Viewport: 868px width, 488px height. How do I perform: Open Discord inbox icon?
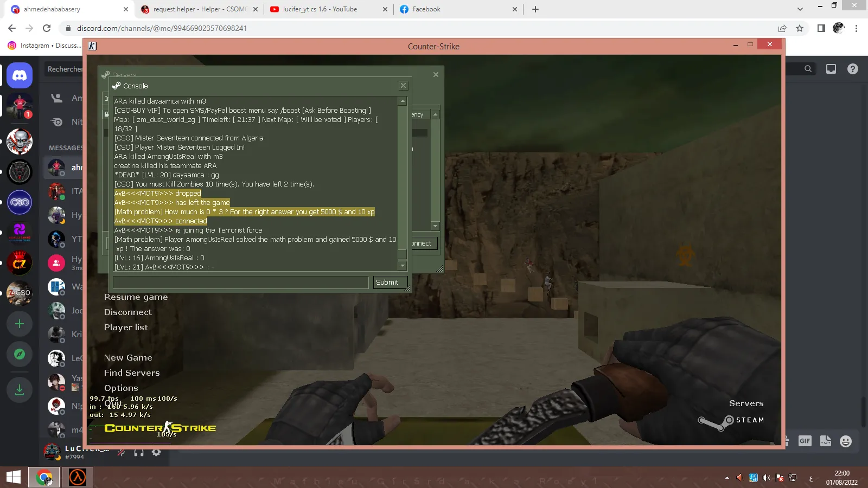pos(831,69)
